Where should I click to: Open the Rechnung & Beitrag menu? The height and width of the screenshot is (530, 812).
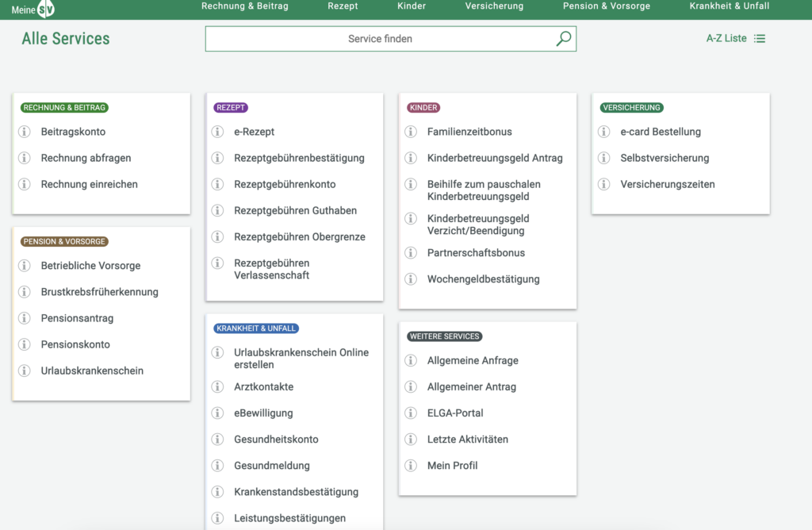245,6
